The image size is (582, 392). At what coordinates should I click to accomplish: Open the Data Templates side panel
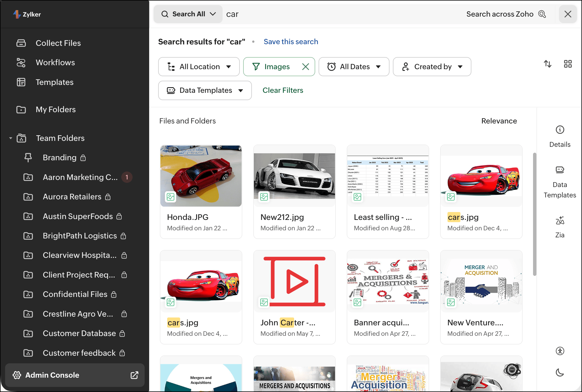(560, 182)
